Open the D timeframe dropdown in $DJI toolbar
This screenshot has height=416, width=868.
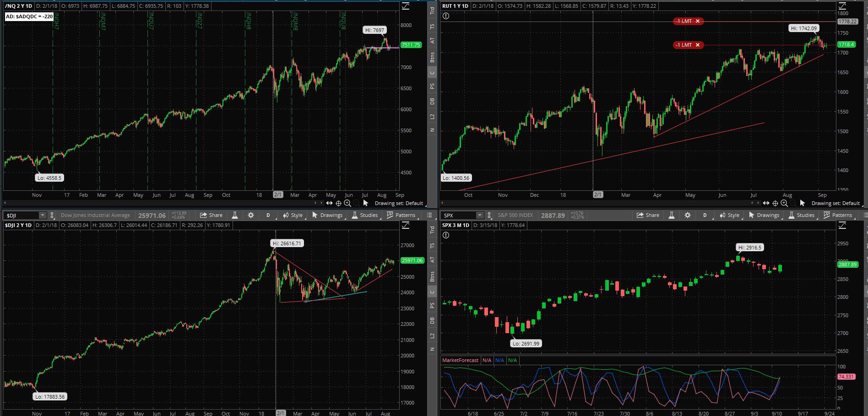pos(268,215)
